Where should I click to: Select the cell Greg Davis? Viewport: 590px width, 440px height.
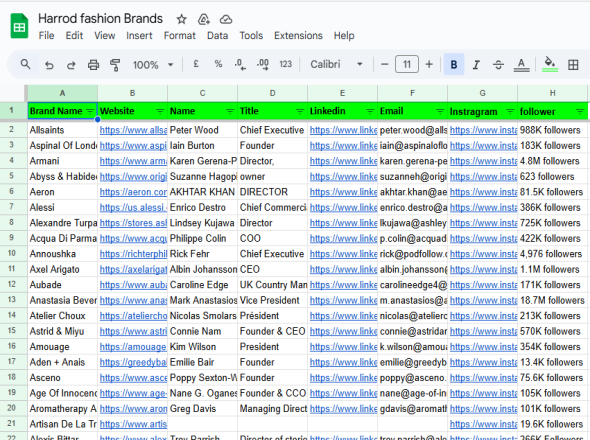pyautogui.click(x=202, y=408)
